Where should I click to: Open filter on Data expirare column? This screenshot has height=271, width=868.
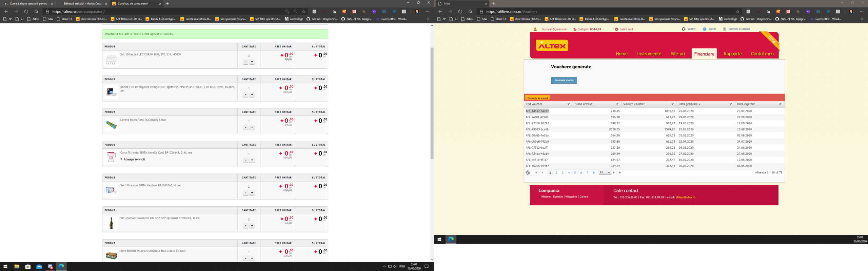(x=780, y=104)
